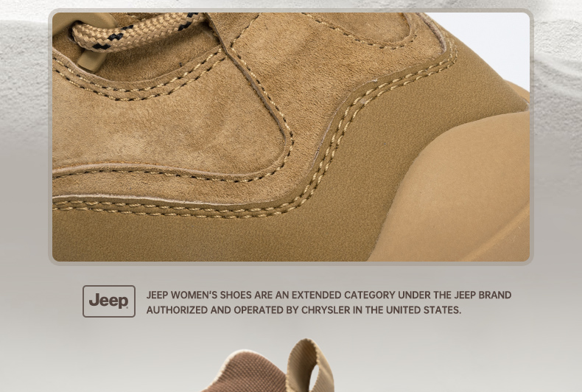Click the Jeep logo badge
Screen dimensions: 582x392
point(109,301)
